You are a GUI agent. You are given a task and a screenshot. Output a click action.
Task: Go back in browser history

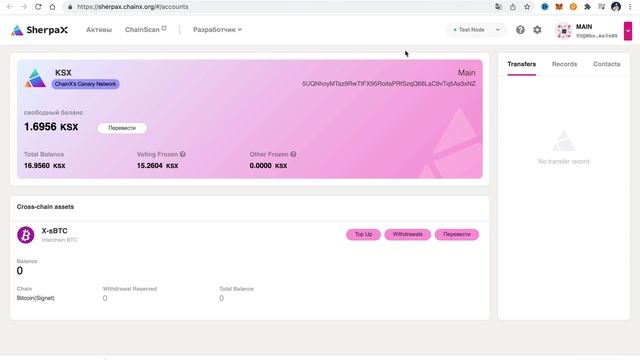pos(9,7)
